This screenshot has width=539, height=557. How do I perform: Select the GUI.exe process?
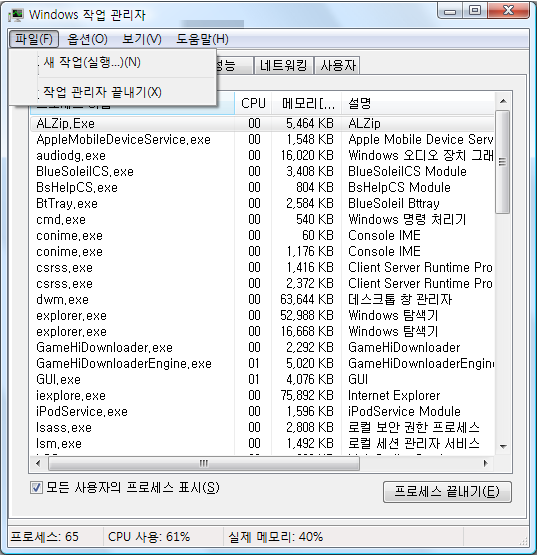tap(262, 379)
